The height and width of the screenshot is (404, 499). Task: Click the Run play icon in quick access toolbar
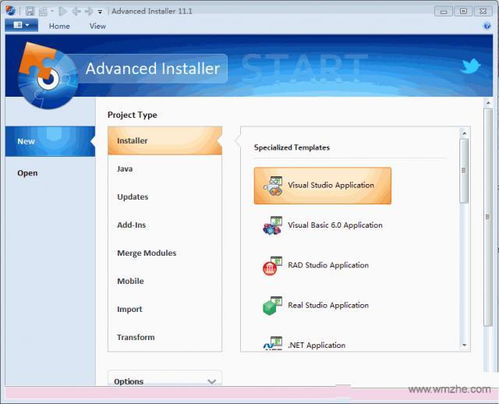pyautogui.click(x=62, y=11)
